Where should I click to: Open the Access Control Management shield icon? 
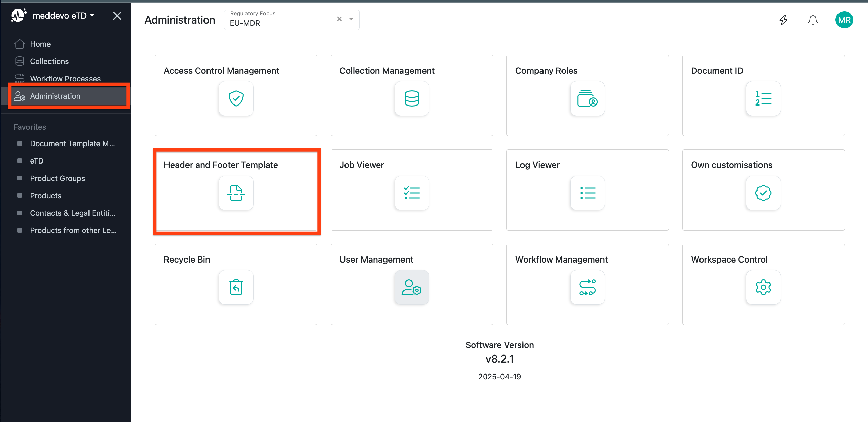point(236,98)
